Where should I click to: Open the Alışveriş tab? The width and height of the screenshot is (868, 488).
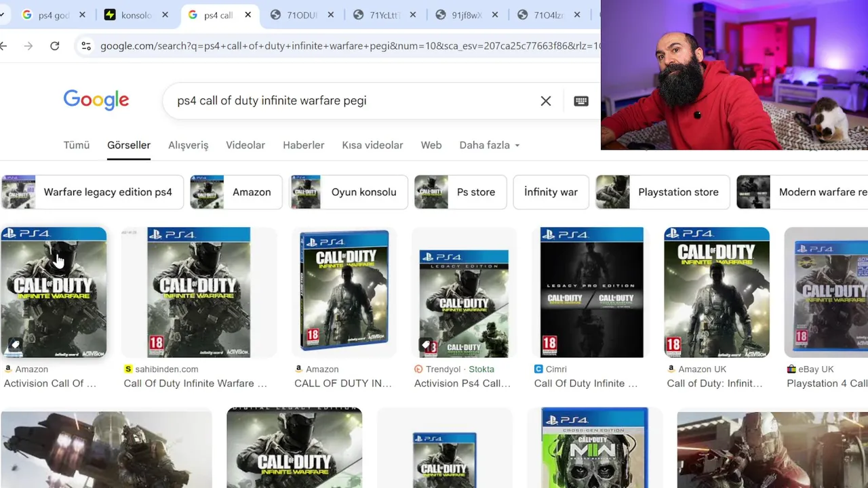pos(189,145)
